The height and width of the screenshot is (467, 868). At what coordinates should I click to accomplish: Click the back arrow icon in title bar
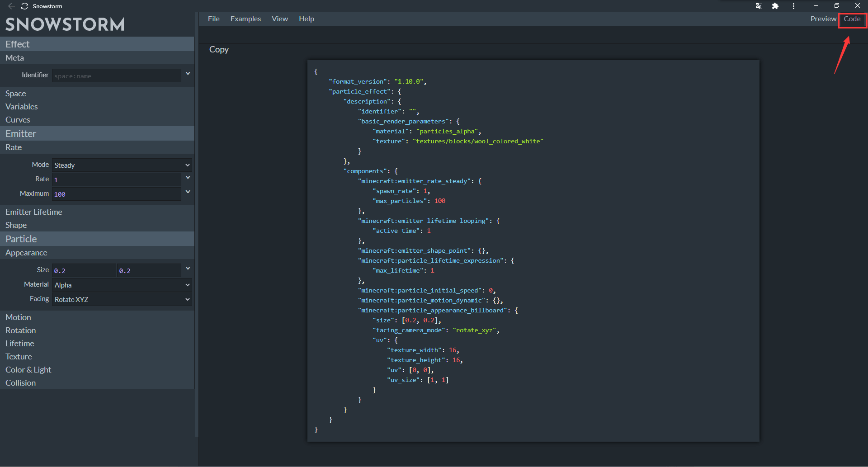pyautogui.click(x=11, y=6)
